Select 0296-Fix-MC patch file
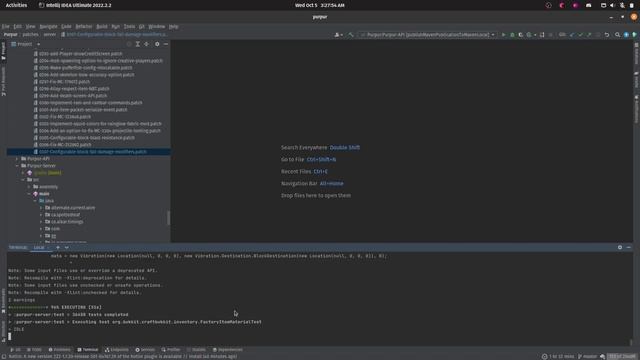Image resolution: width=640 pixels, height=360 pixels. pyautogui.click(x=65, y=145)
